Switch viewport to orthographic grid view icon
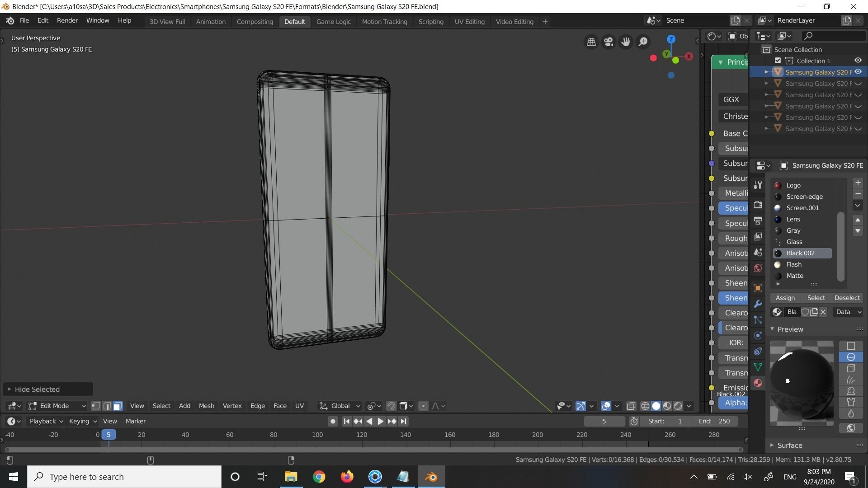 pos(591,42)
